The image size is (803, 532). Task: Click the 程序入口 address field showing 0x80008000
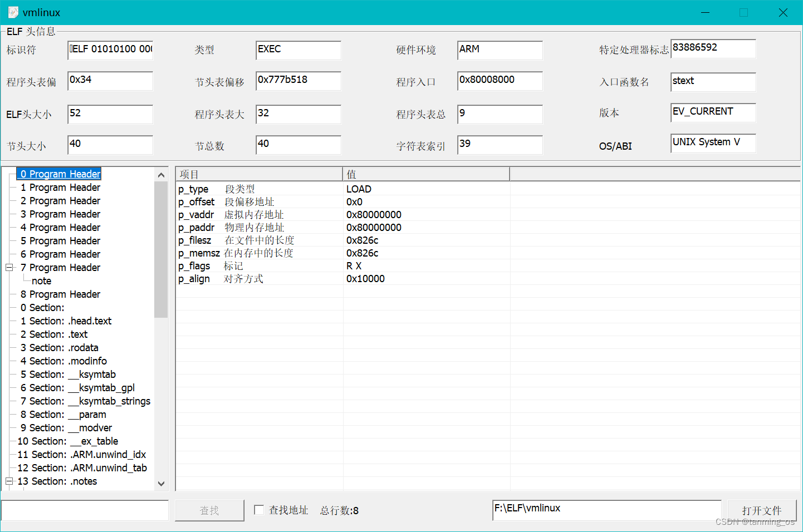pos(499,80)
